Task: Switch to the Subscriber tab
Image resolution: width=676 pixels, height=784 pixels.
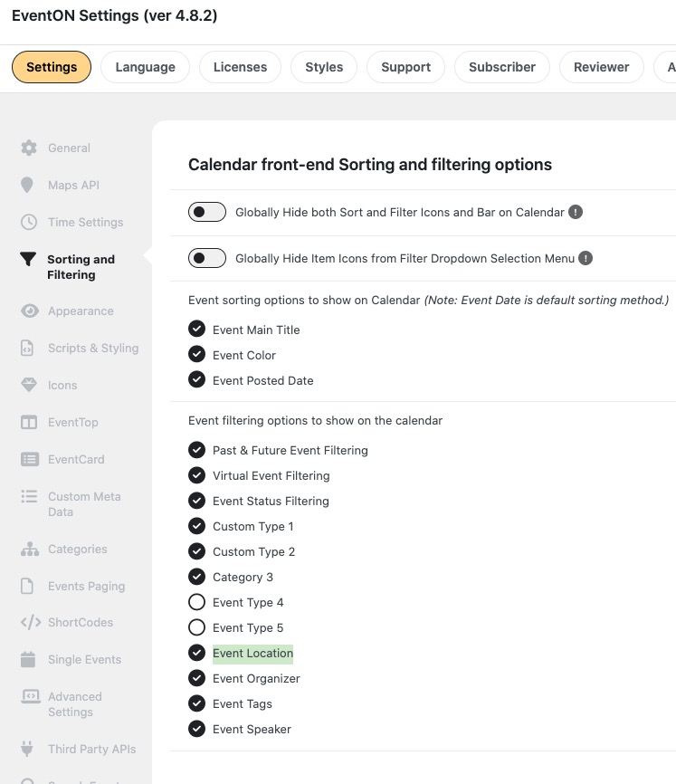Action: point(502,67)
